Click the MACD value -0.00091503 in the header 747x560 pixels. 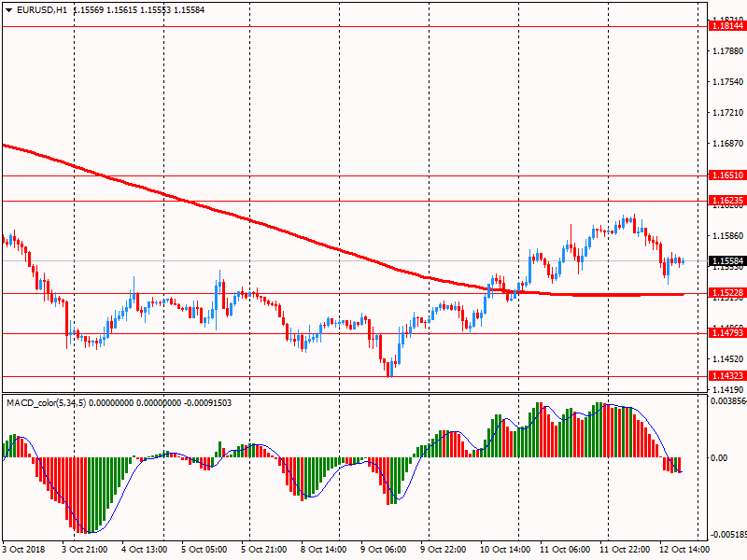click(x=207, y=403)
